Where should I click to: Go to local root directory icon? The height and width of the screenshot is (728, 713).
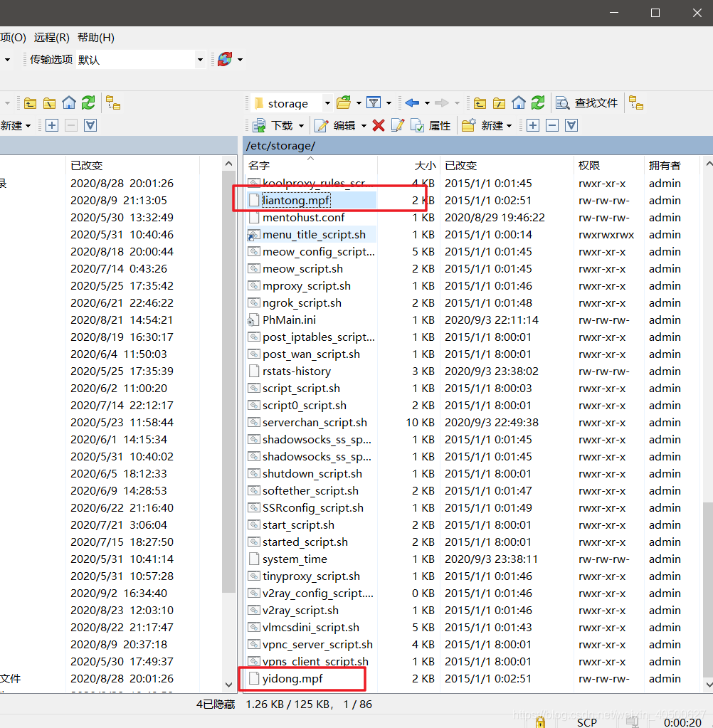[49, 102]
